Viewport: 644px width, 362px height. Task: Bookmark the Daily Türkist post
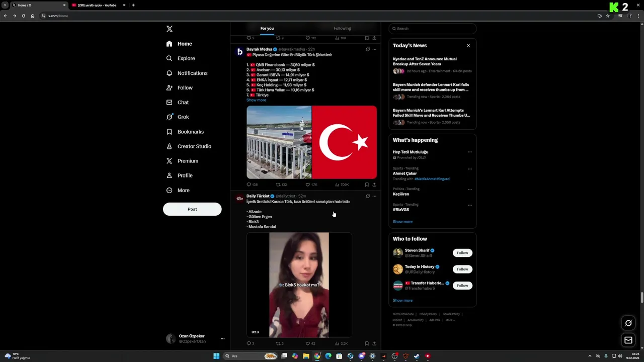[x=367, y=343]
